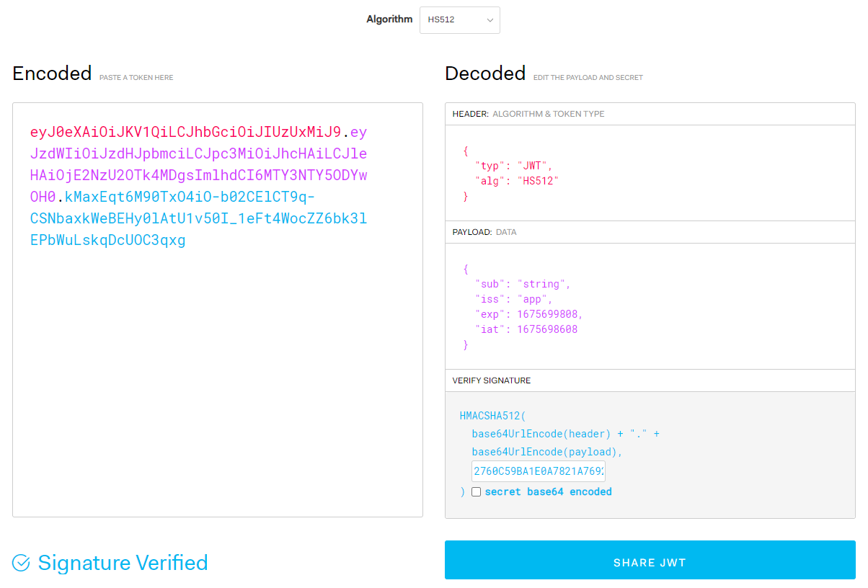Click the purple token payload line JzdWIiOiJzdHJpbmci
Image resolution: width=868 pixels, height=588 pixels.
point(199,153)
